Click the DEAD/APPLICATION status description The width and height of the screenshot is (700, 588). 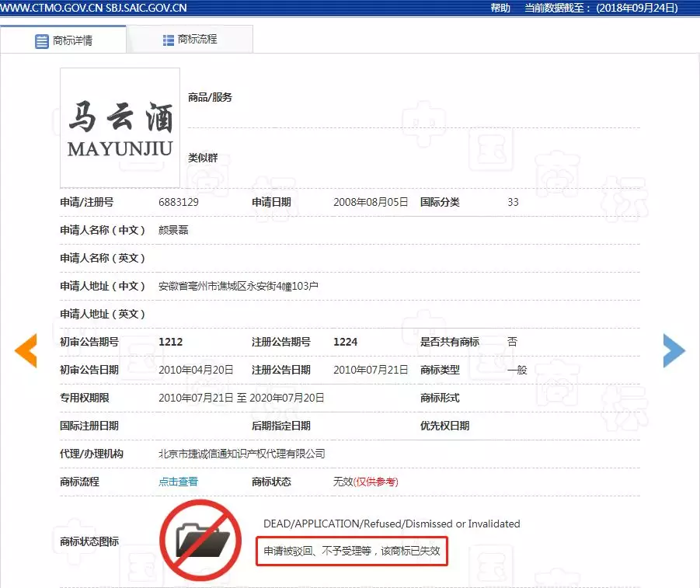click(392, 524)
